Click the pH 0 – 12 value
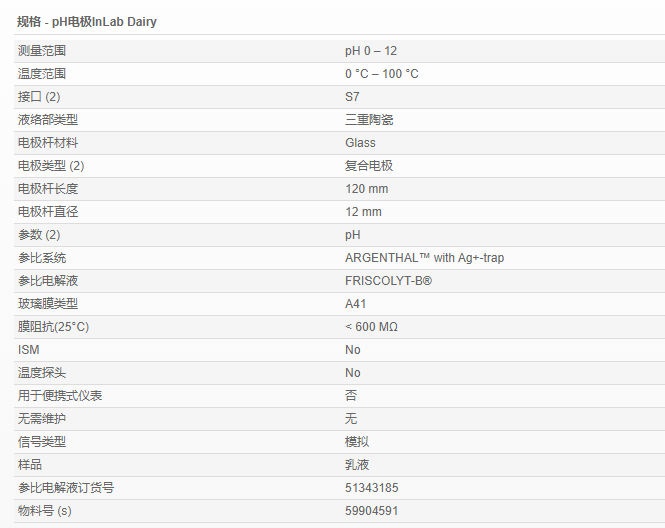 (x=371, y=51)
